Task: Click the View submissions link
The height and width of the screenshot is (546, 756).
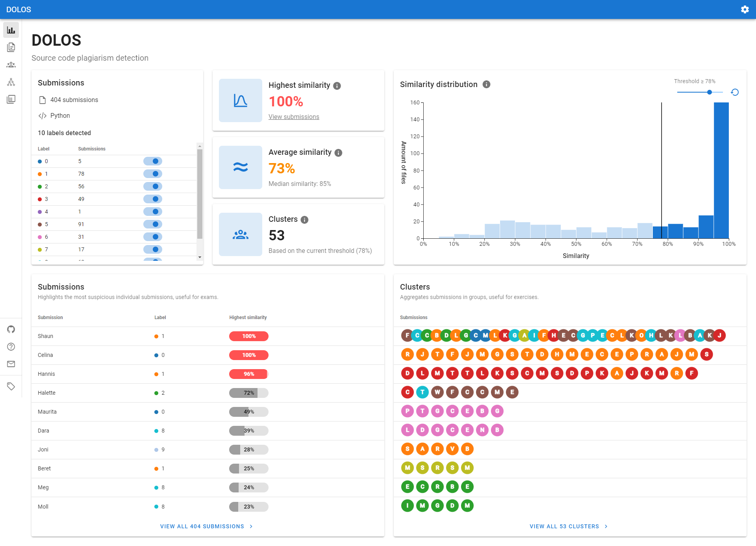Action: pyautogui.click(x=294, y=117)
